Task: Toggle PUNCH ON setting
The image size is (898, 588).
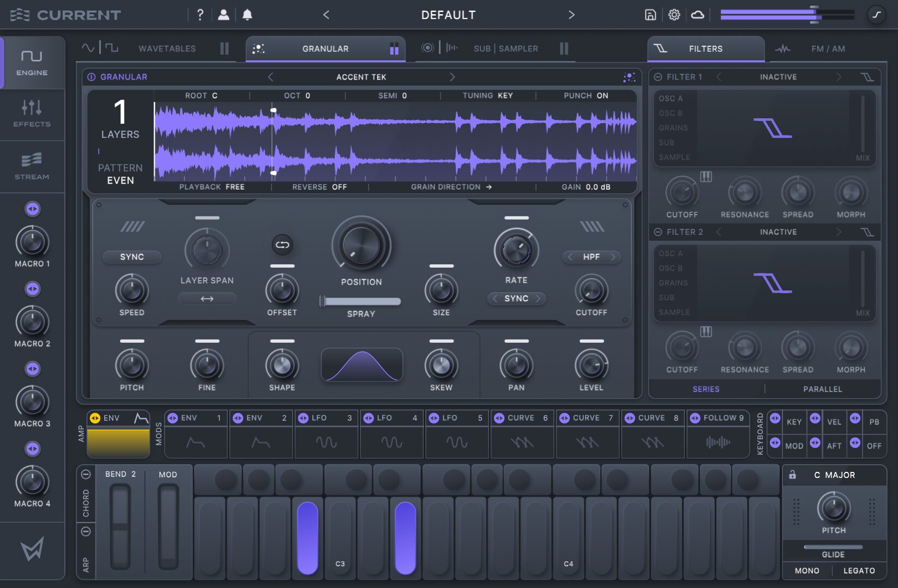Action: pyautogui.click(x=586, y=95)
